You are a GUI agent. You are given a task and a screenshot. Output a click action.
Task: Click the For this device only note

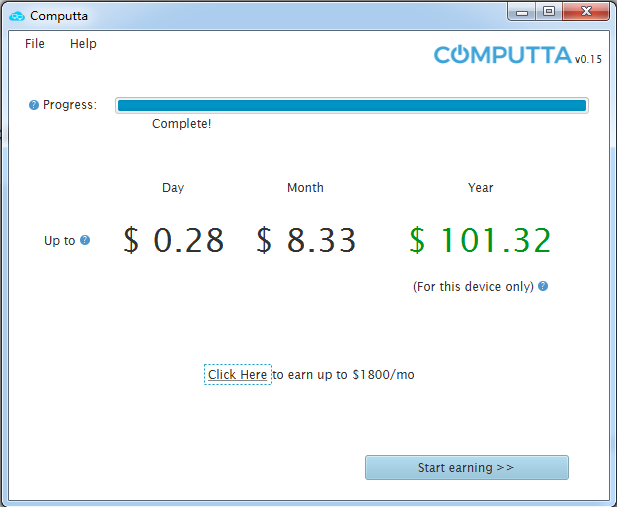(x=473, y=287)
